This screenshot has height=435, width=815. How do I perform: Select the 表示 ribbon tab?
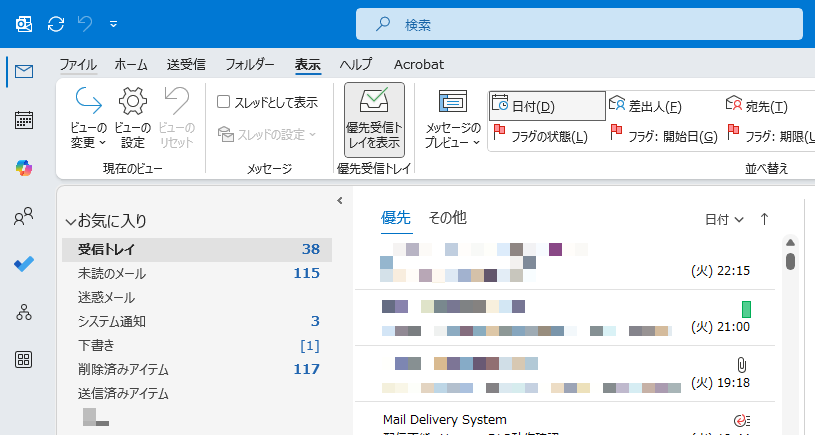coord(308,64)
